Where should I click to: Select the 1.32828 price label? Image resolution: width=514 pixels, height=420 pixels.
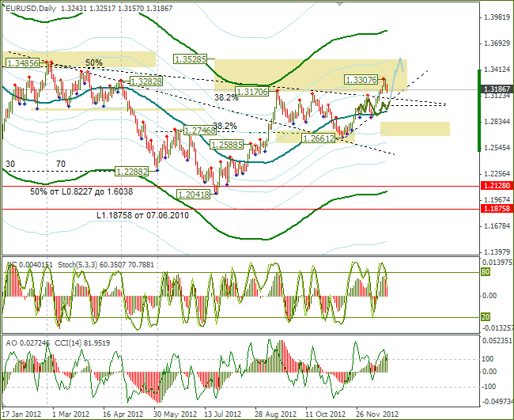click(x=146, y=81)
